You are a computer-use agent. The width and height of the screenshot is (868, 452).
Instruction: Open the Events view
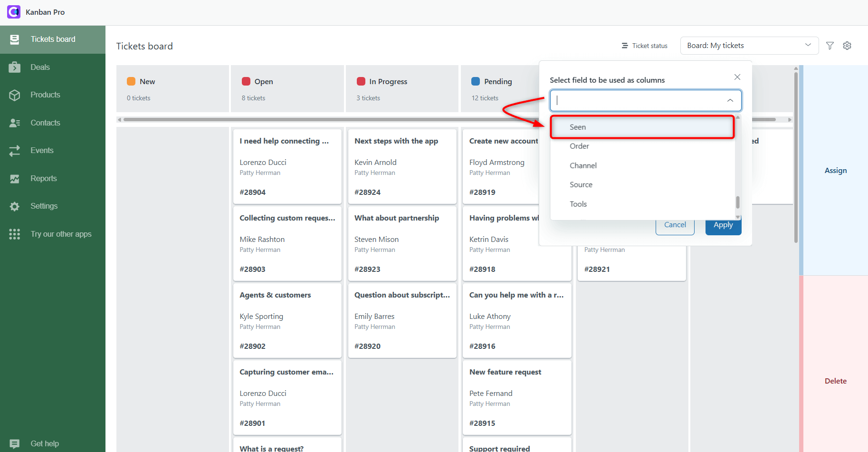[x=42, y=150]
